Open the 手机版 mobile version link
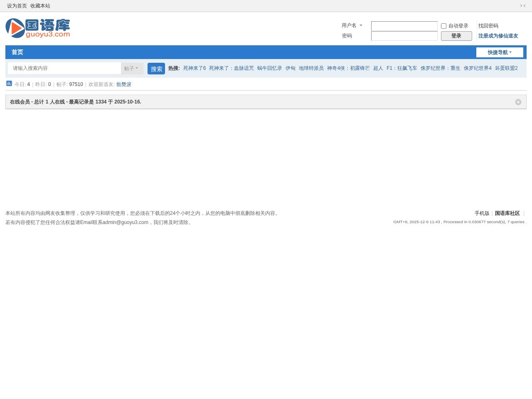The image size is (532, 399). (x=482, y=213)
